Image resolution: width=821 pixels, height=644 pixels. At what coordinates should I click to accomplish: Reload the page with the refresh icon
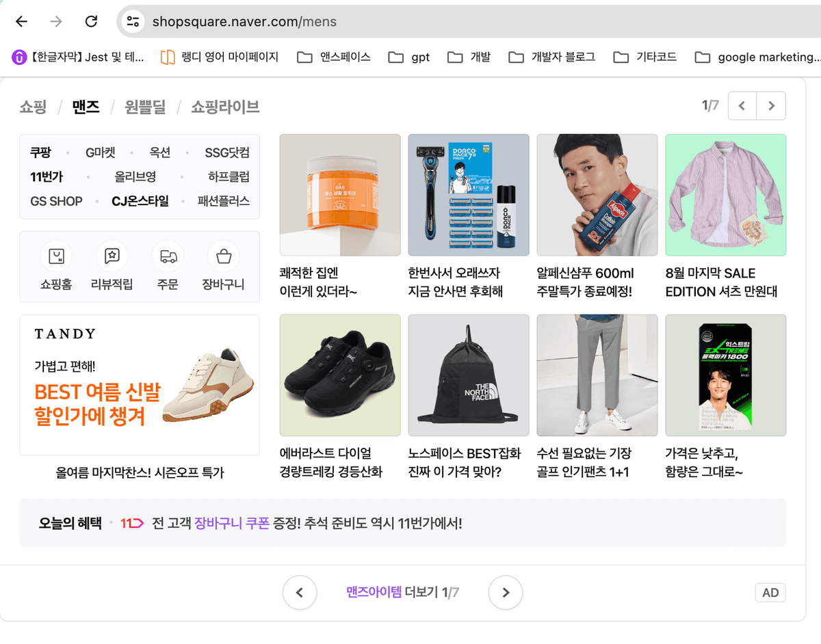[90, 21]
